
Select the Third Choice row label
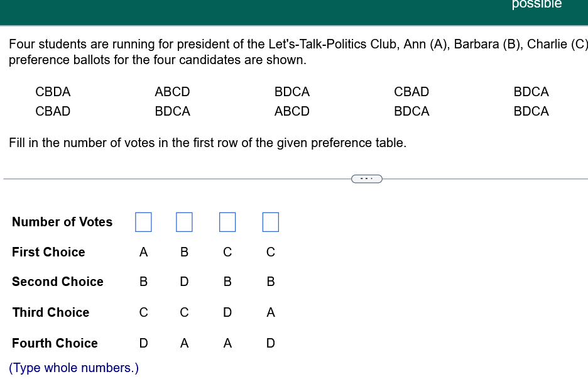pos(51,312)
